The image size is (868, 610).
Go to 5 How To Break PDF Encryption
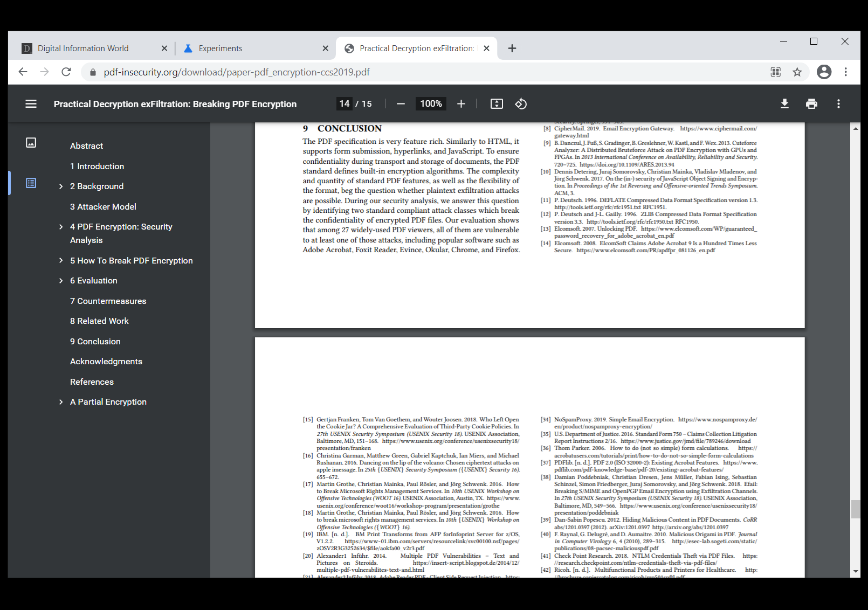coord(131,261)
